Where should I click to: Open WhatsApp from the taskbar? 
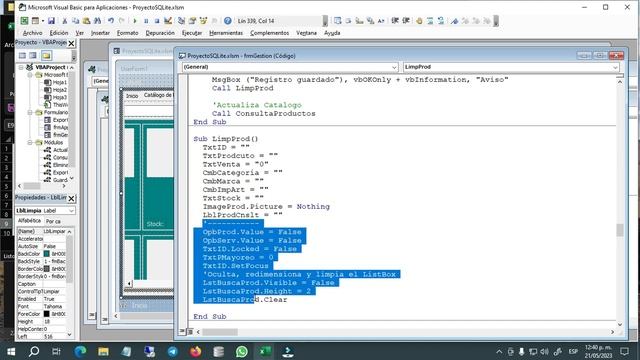coord(242,351)
